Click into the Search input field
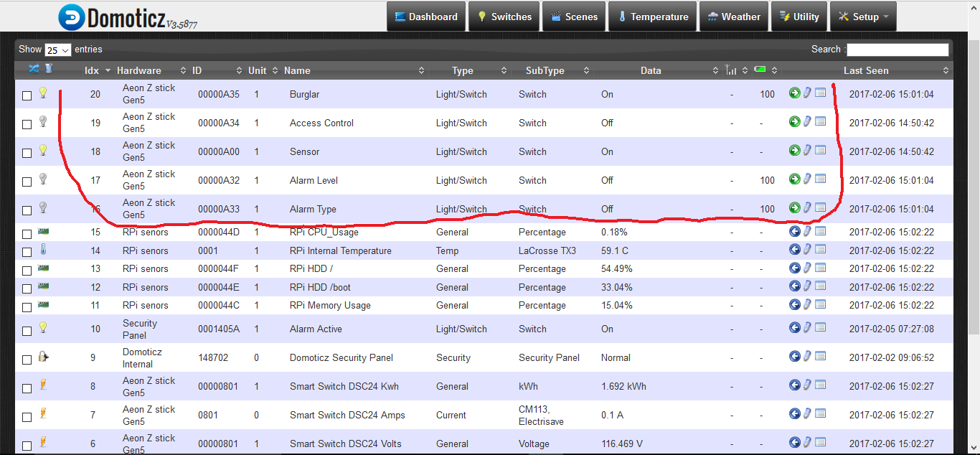 coord(897,50)
